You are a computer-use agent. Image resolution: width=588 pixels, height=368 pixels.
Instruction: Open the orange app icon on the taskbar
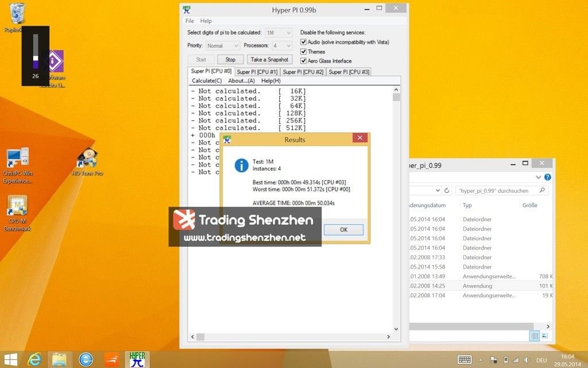[x=111, y=359]
